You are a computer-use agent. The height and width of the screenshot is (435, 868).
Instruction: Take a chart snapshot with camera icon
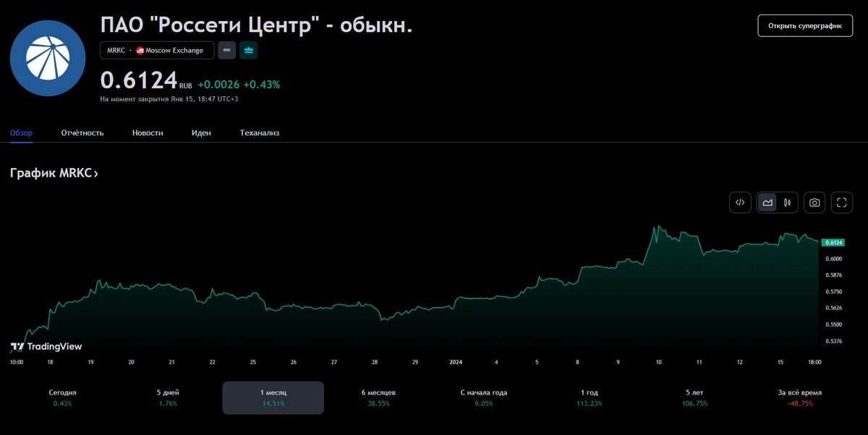(814, 203)
